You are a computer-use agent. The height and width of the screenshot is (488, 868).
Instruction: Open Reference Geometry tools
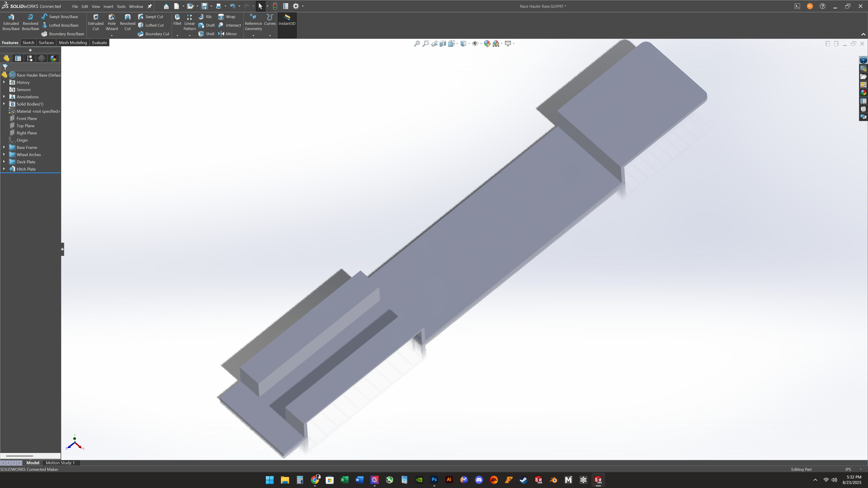[253, 22]
